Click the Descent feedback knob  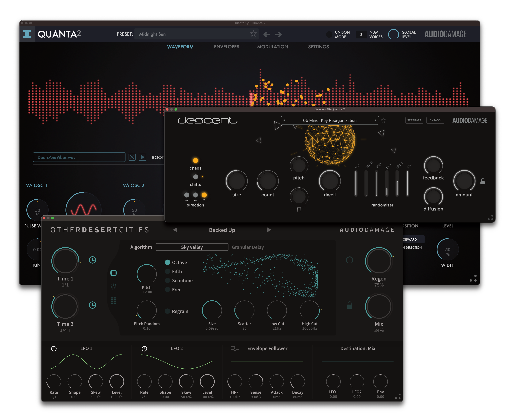coord(433,166)
